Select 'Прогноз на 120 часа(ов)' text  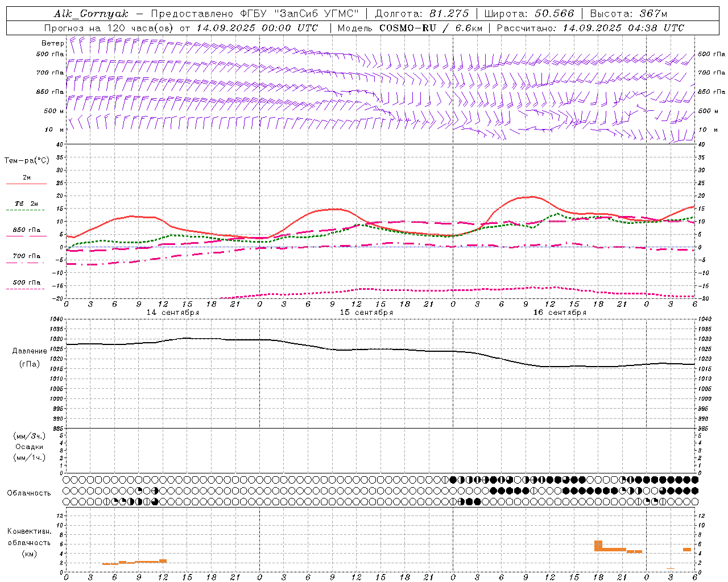pyautogui.click(x=110, y=28)
